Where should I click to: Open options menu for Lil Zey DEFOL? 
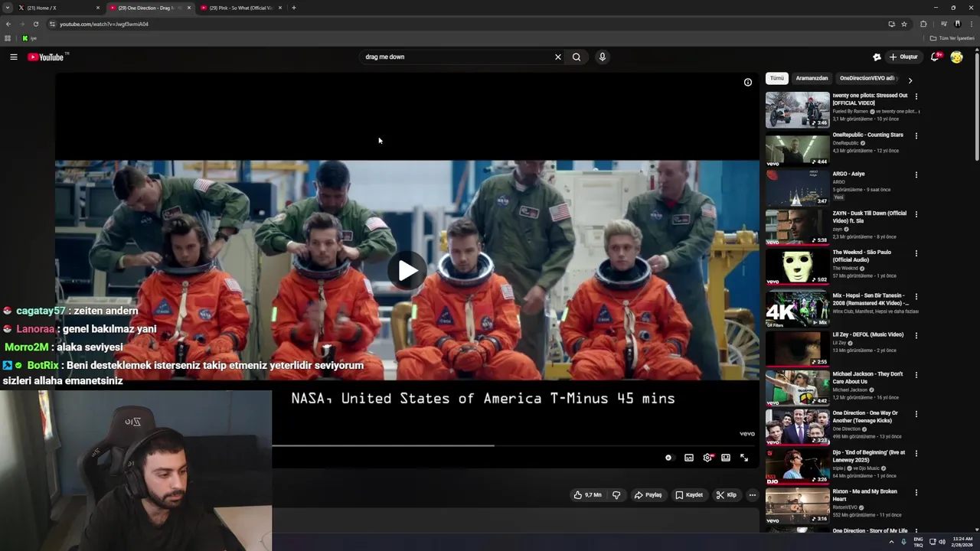(916, 336)
